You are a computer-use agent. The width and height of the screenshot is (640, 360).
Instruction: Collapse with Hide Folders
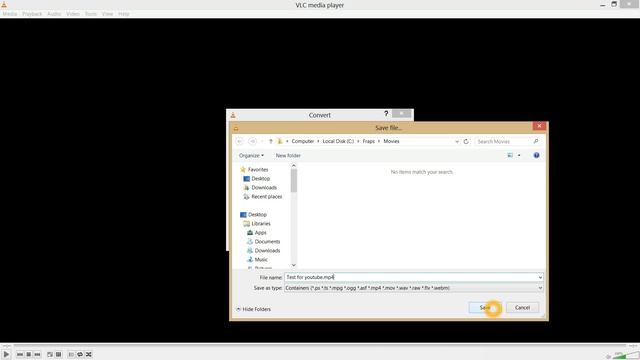click(253, 309)
